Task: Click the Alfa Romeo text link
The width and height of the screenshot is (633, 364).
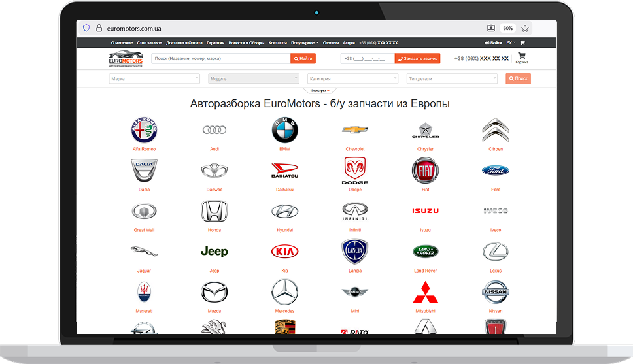Action: [x=144, y=149]
